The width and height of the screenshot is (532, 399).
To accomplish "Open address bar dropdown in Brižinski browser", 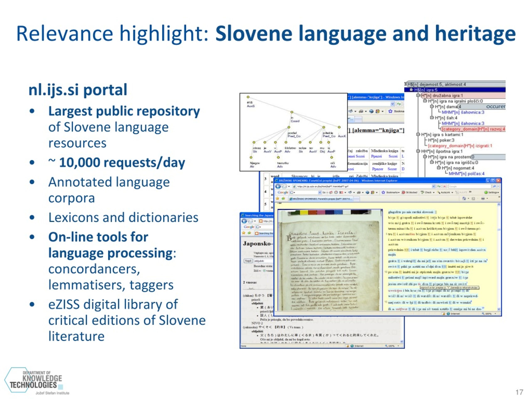I will pos(434,186).
